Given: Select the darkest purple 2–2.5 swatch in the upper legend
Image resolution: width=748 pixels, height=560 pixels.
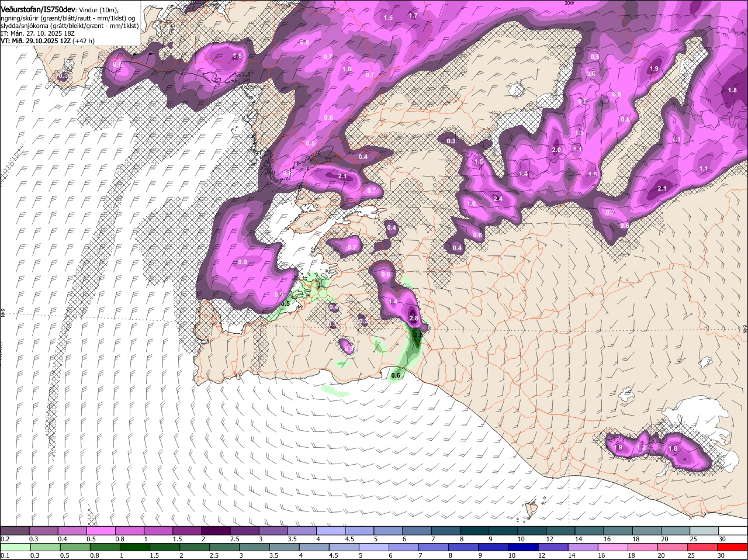Looking at the screenshot, I should point(216,530).
